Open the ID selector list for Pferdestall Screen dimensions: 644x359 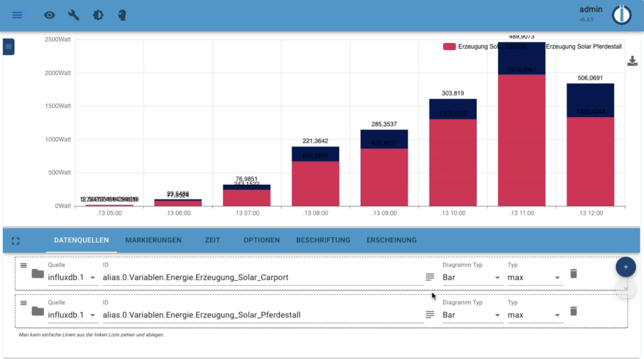click(x=430, y=315)
